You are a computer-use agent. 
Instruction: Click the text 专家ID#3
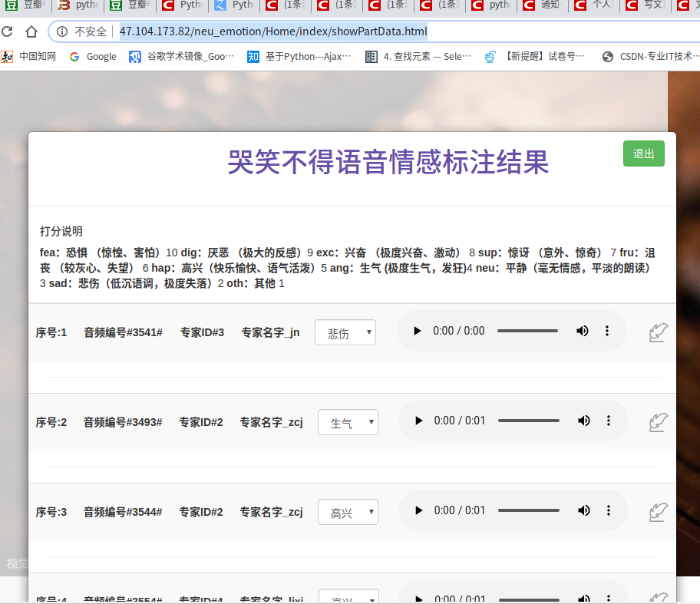(x=202, y=332)
